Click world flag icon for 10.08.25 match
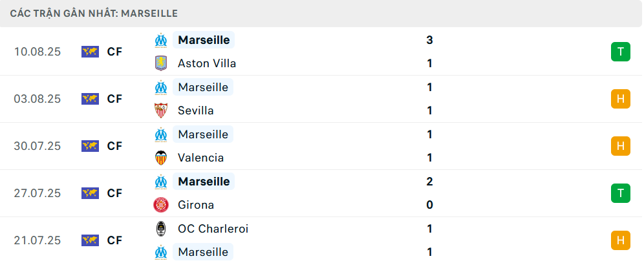Image resolution: width=644 pixels, height=263 pixels. pos(90,52)
